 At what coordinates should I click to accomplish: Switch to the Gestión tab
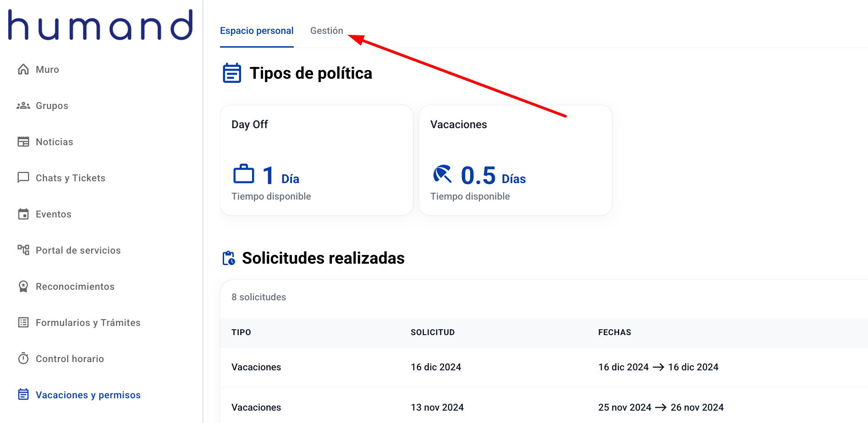point(326,31)
